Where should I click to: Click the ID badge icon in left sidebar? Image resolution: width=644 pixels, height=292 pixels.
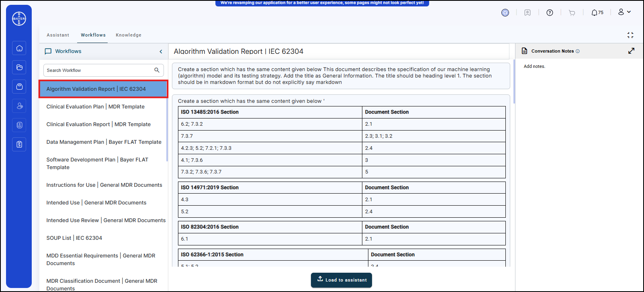click(19, 125)
